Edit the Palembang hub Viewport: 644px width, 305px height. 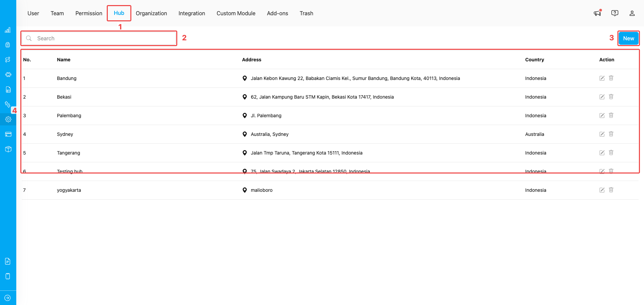pos(602,116)
